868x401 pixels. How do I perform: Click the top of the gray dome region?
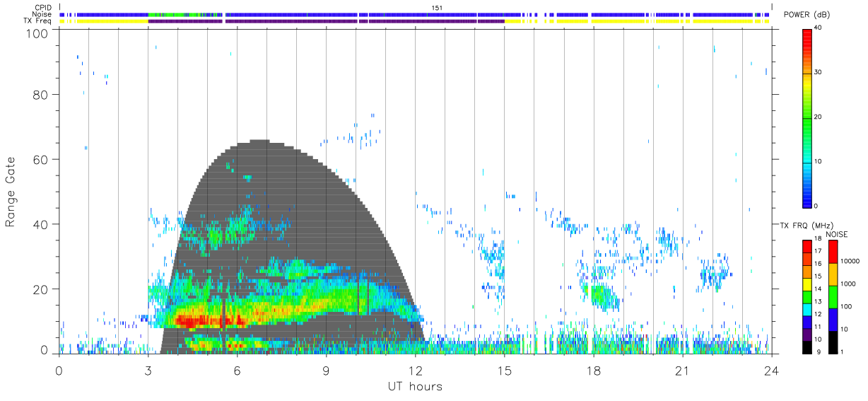[x=260, y=141]
